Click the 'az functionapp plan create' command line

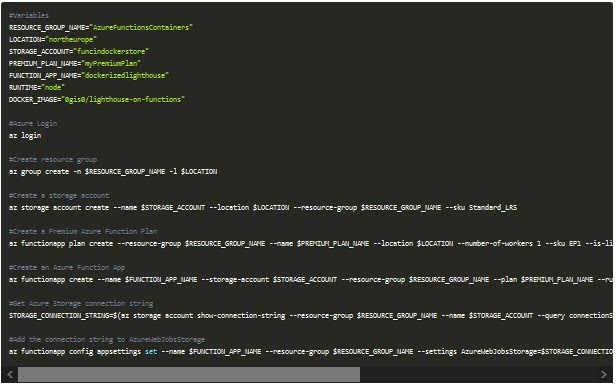[x=310, y=244]
